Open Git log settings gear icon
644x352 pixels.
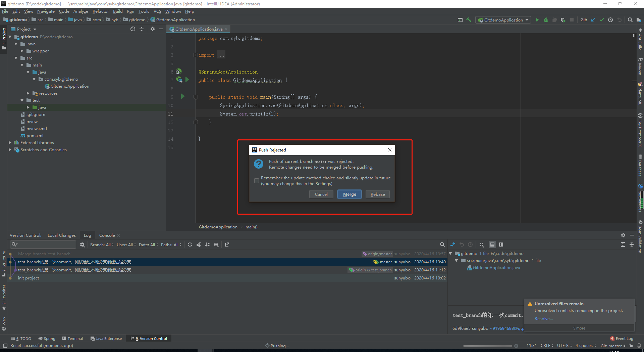click(82, 245)
